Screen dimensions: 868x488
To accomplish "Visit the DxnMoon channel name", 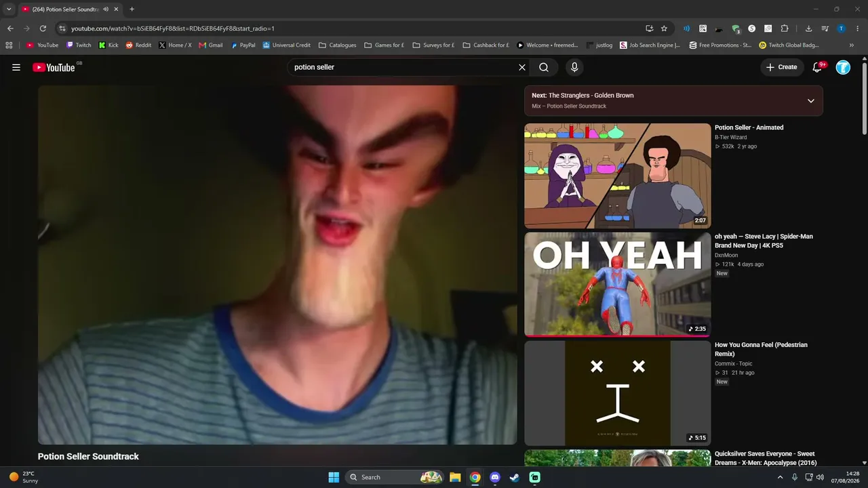I will [726, 256].
